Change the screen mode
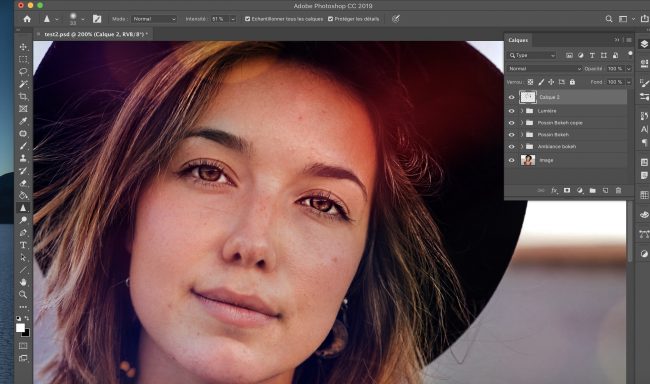 click(x=23, y=358)
